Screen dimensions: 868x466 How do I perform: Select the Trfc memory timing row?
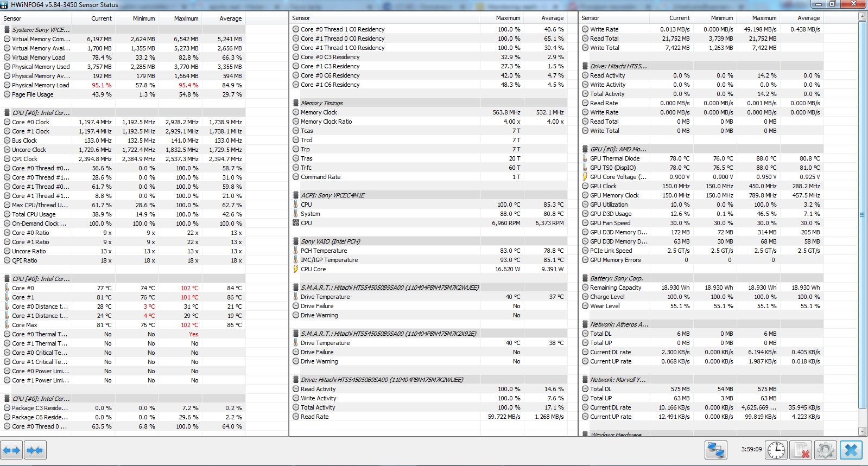pyautogui.click(x=429, y=168)
